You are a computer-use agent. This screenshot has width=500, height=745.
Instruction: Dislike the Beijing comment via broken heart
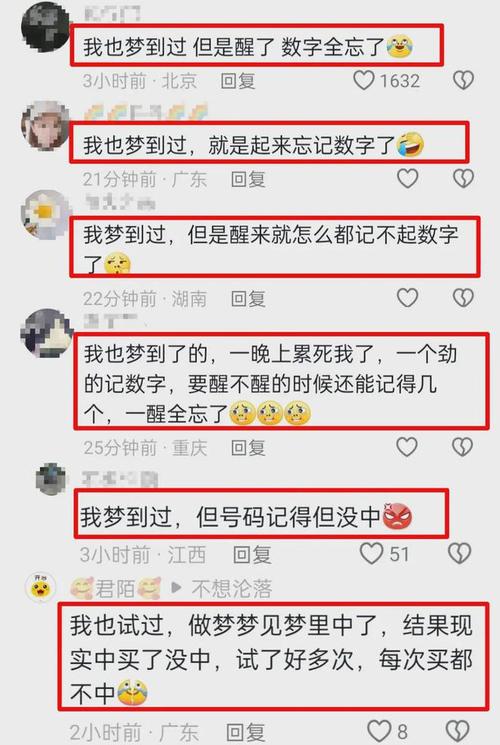(x=463, y=80)
